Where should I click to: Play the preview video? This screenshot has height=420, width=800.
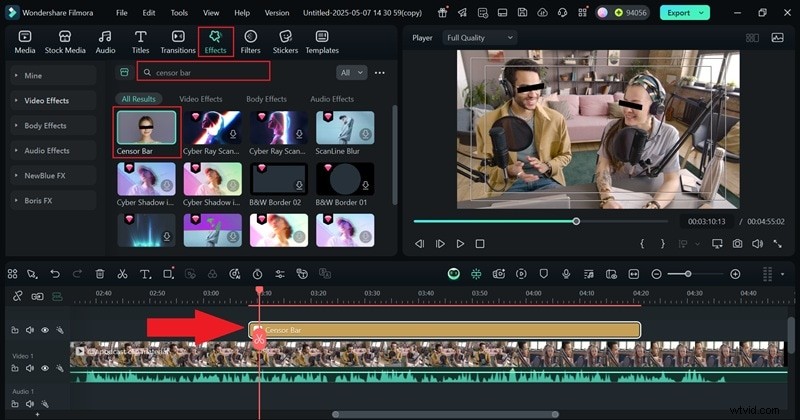(460, 244)
